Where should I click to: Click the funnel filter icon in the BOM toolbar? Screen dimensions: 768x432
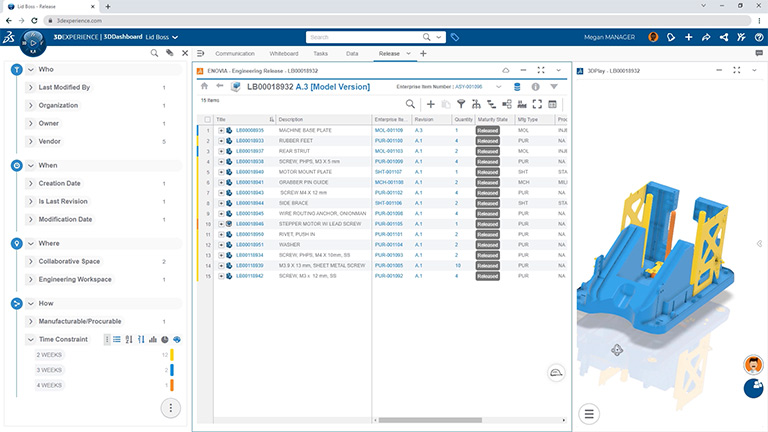(x=461, y=104)
